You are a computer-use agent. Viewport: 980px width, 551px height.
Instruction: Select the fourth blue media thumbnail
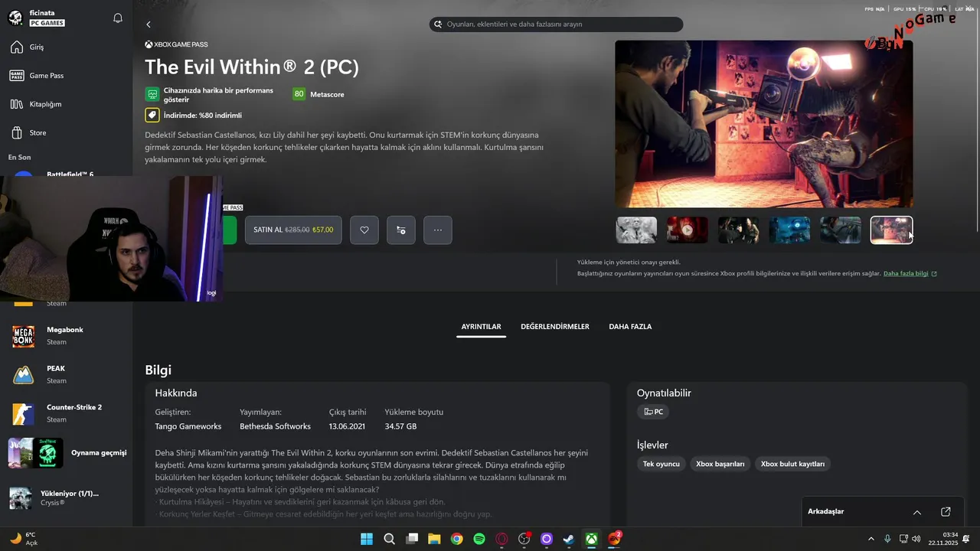point(789,230)
